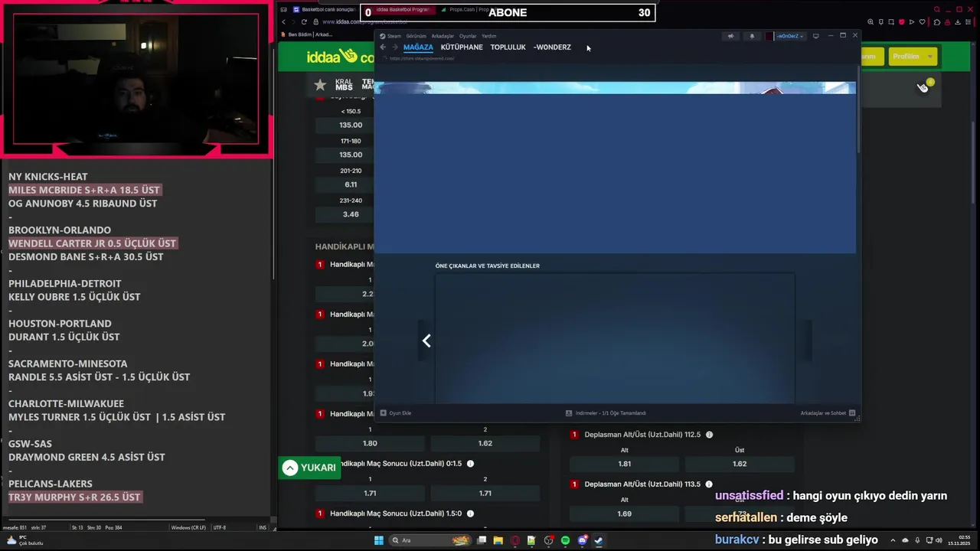The width and height of the screenshot is (980, 551).
Task: Open the Oyunlar menu in Steam
Action: [467, 36]
